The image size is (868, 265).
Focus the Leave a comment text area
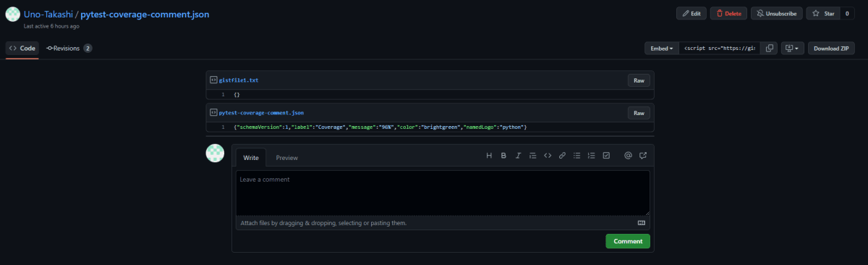pyautogui.click(x=443, y=193)
